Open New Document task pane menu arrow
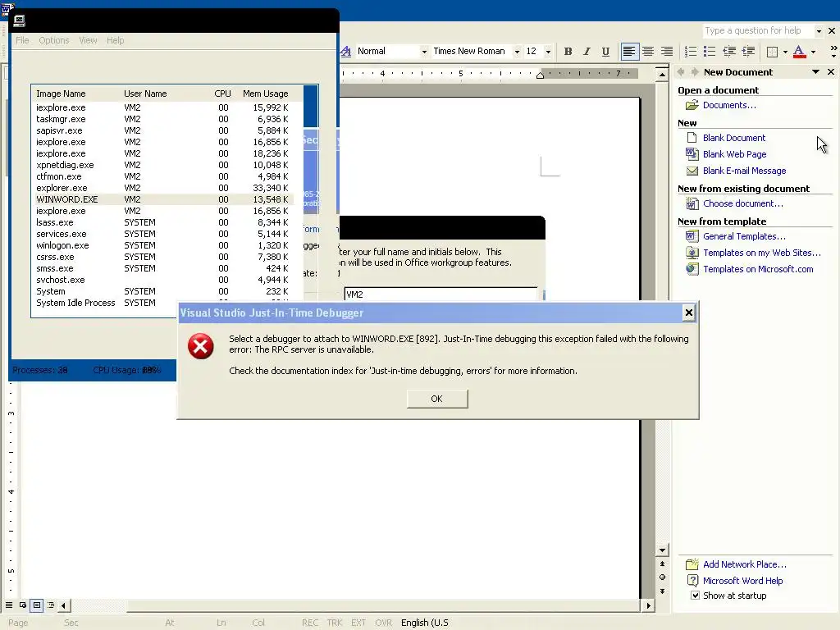The image size is (840, 630). click(x=816, y=72)
